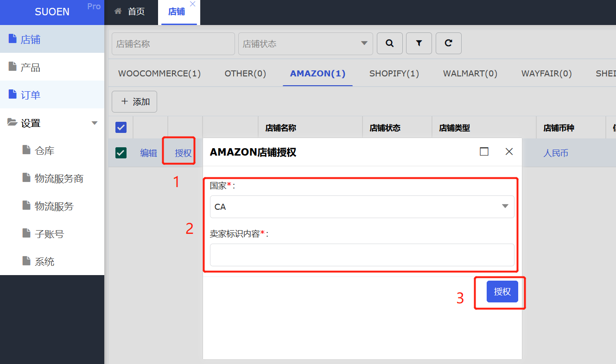
Task: Switch to the WOOCOMMERCE(1) tab
Action: point(159,74)
